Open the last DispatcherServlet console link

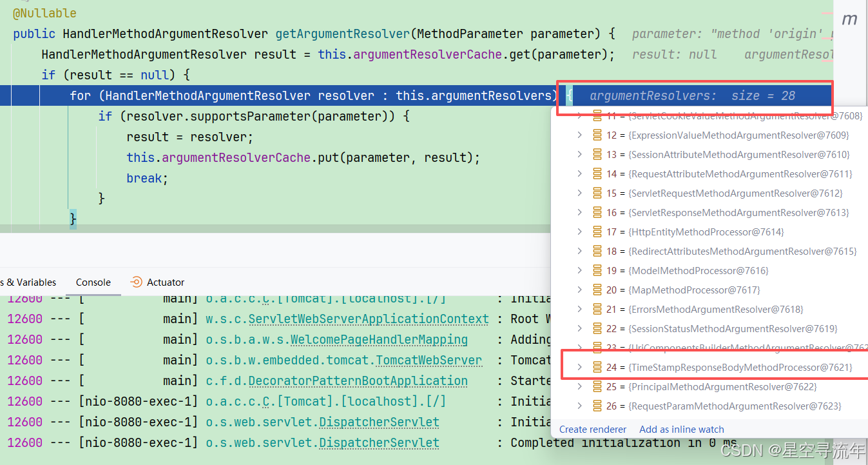point(379,442)
